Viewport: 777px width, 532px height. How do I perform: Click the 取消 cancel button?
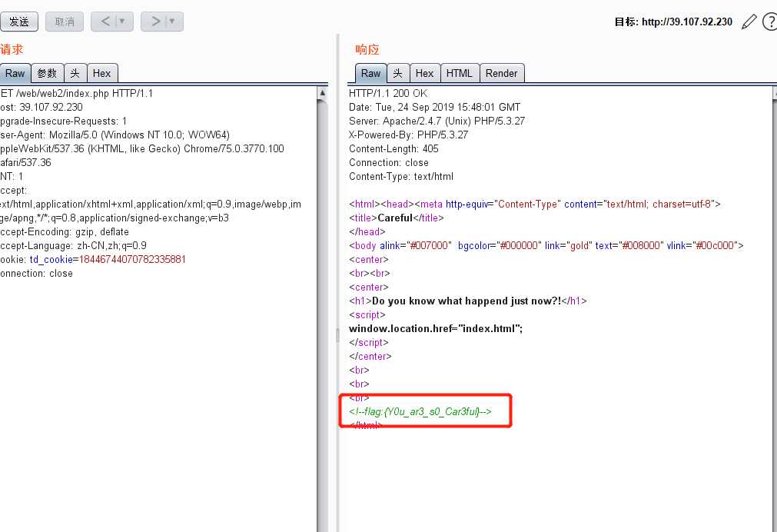[x=65, y=22]
